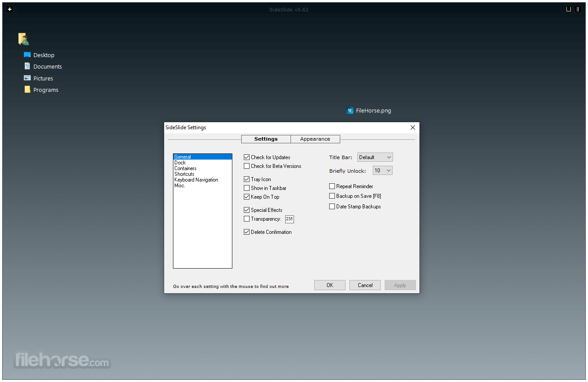Click the Transparency value field showing 235
588x382 pixels.
[x=290, y=219]
